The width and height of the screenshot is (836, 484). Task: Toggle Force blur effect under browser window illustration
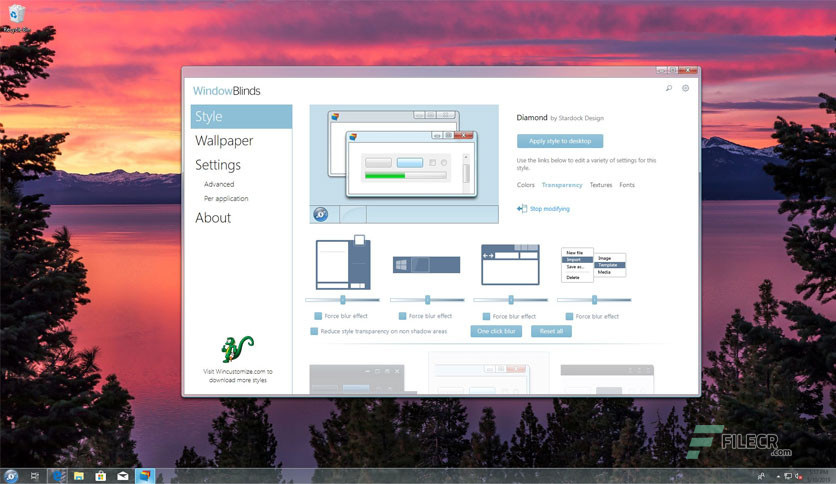[x=486, y=316]
